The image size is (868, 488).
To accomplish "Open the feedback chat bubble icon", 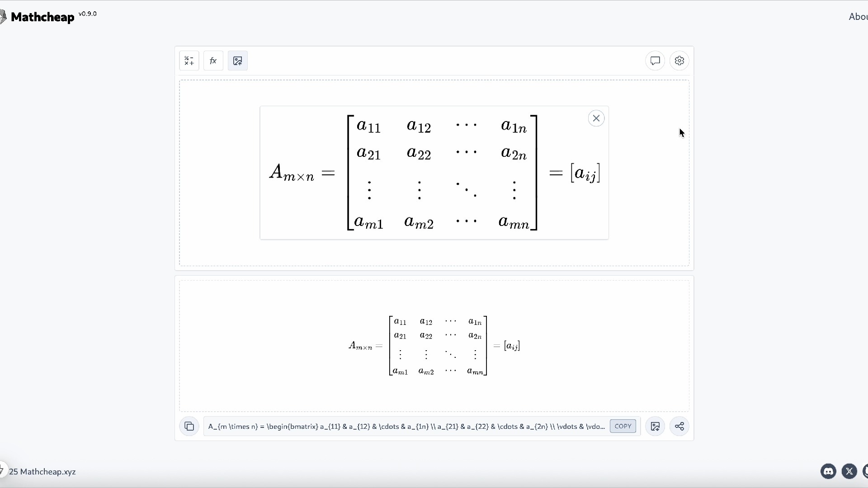I will [x=655, y=61].
